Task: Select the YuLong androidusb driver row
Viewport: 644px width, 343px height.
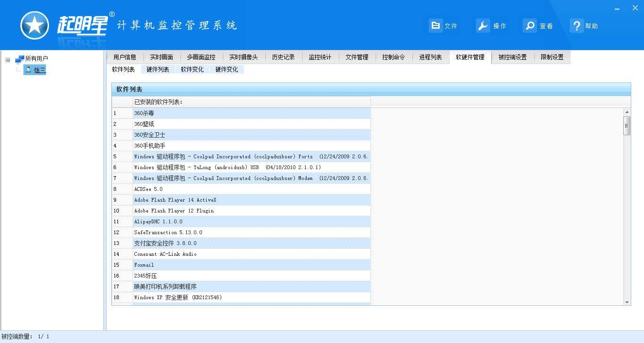Action: click(241, 167)
